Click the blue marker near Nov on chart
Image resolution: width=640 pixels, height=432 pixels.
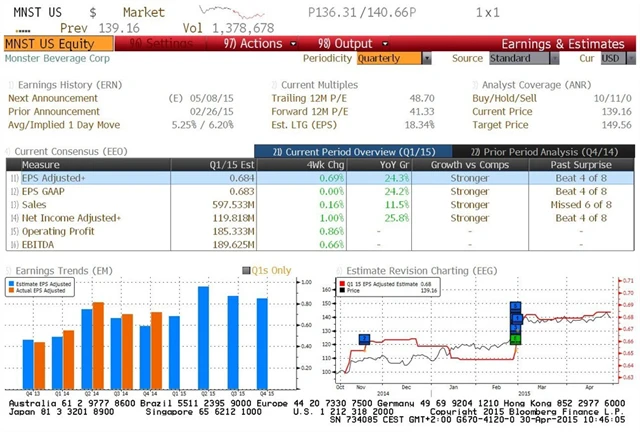[x=364, y=339]
